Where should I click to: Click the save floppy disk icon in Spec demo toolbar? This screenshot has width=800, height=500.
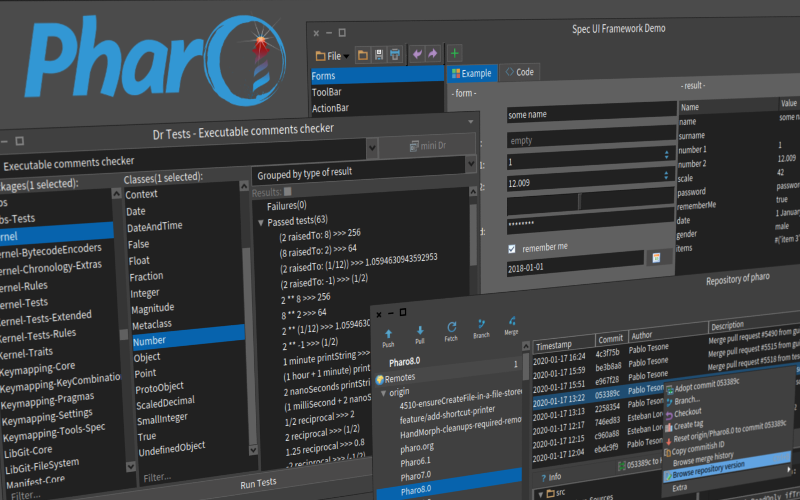click(379, 55)
